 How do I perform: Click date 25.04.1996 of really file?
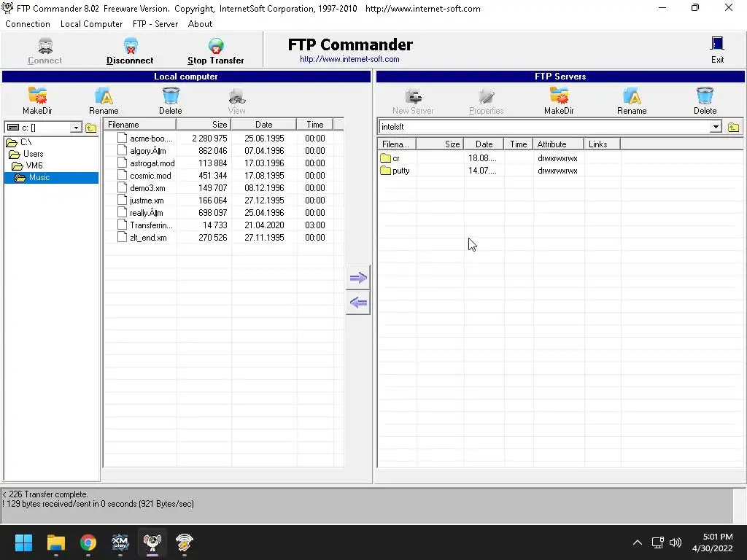264,212
